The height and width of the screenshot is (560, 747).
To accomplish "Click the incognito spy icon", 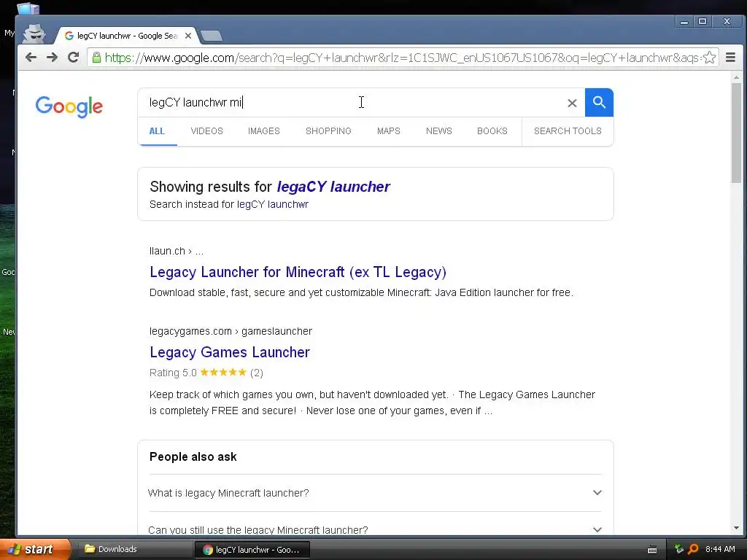I will pos(34,34).
